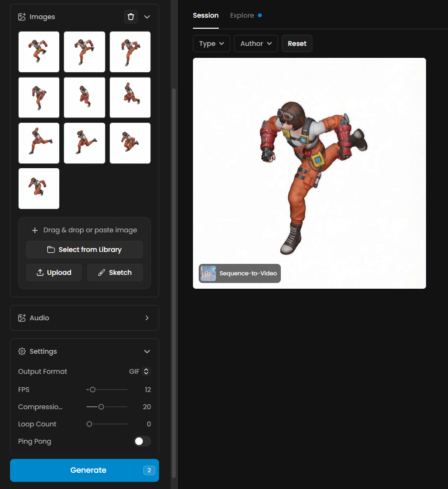448x489 pixels.
Task: Collapse the Images panel chevron
Action: 147,17
